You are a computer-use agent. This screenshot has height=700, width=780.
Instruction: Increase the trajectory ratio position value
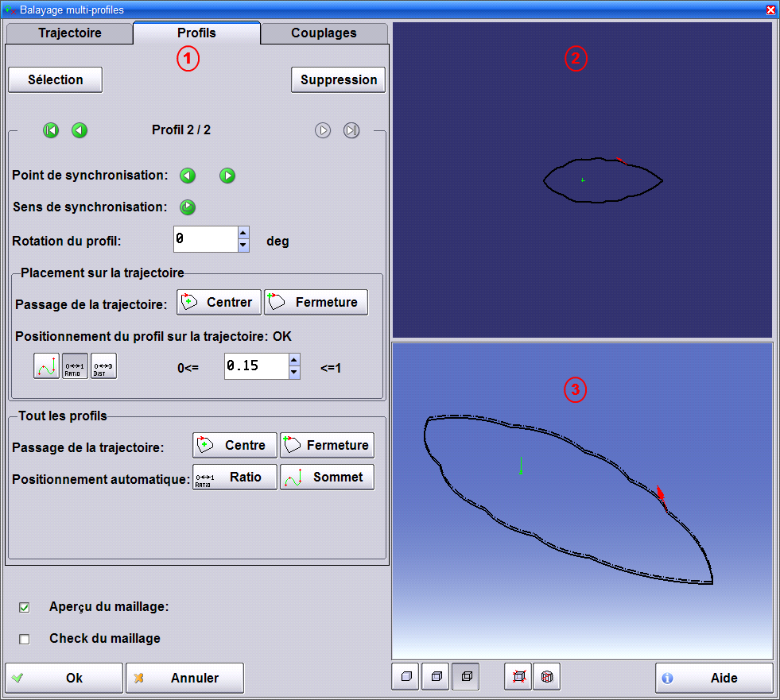pos(294,360)
